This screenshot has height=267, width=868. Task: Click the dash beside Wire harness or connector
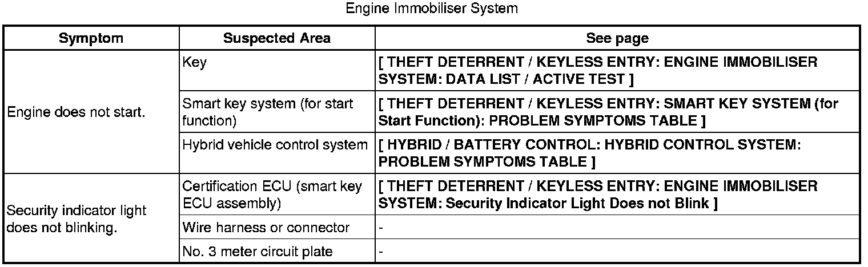click(381, 228)
